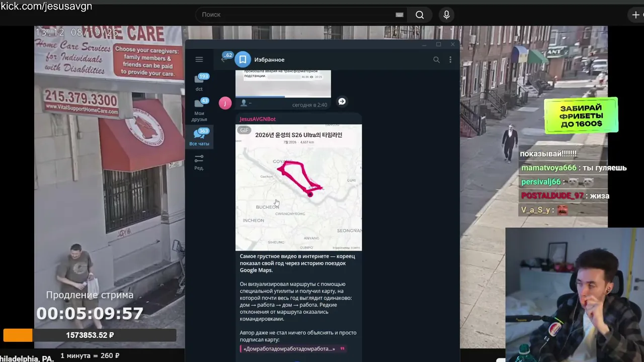644x362 pixels.
Task: Click the 1 минута = 260 ₽ label
Action: 90,355
